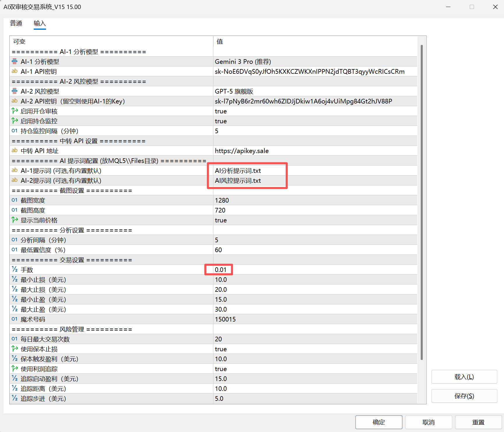Click the 载入(L) button
Image resolution: width=504 pixels, height=432 pixels.
coord(464,377)
